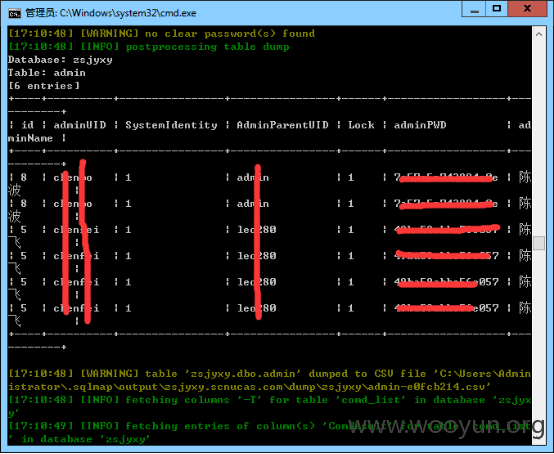
Task: Click the 'Database: zsjyxy' line
Action: pos(60,60)
